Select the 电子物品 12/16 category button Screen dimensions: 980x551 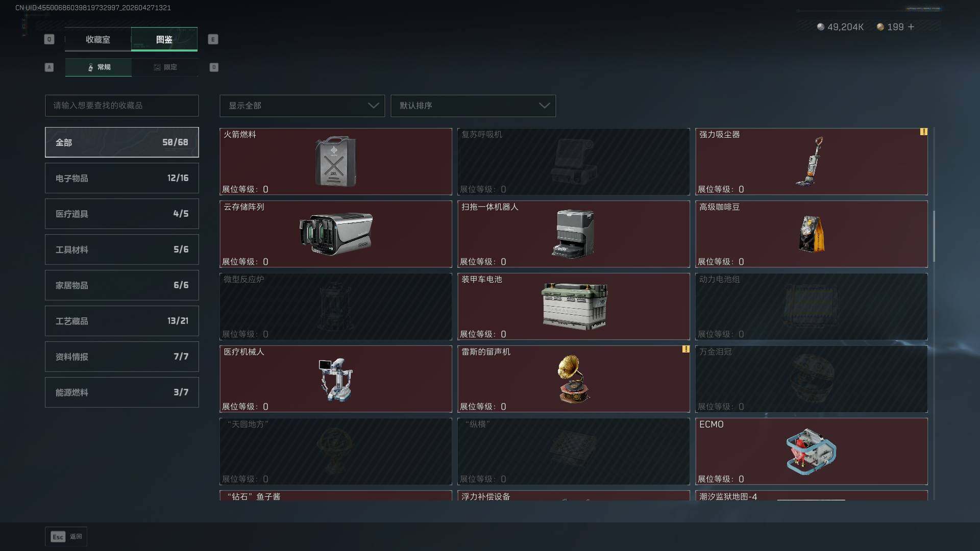pos(122,178)
